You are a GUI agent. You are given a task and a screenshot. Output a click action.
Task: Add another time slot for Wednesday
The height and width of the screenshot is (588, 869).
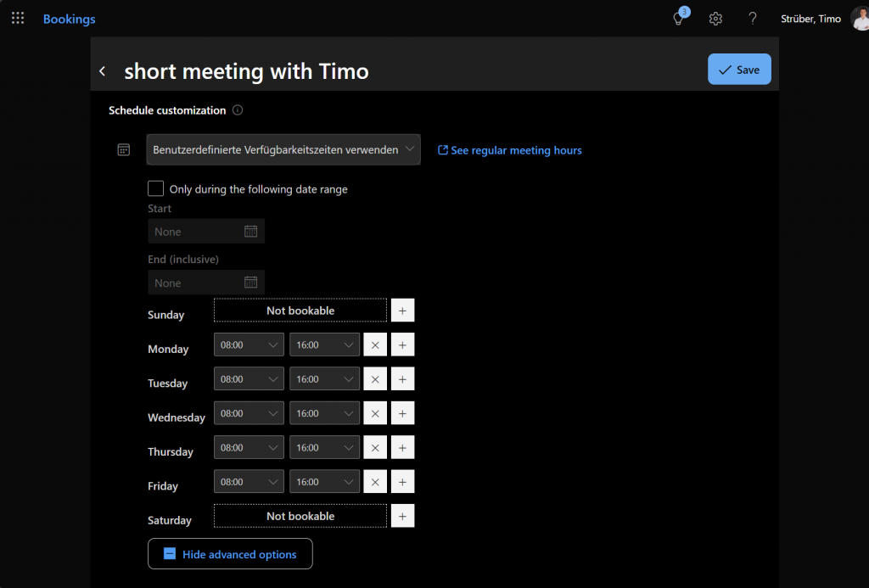(402, 413)
